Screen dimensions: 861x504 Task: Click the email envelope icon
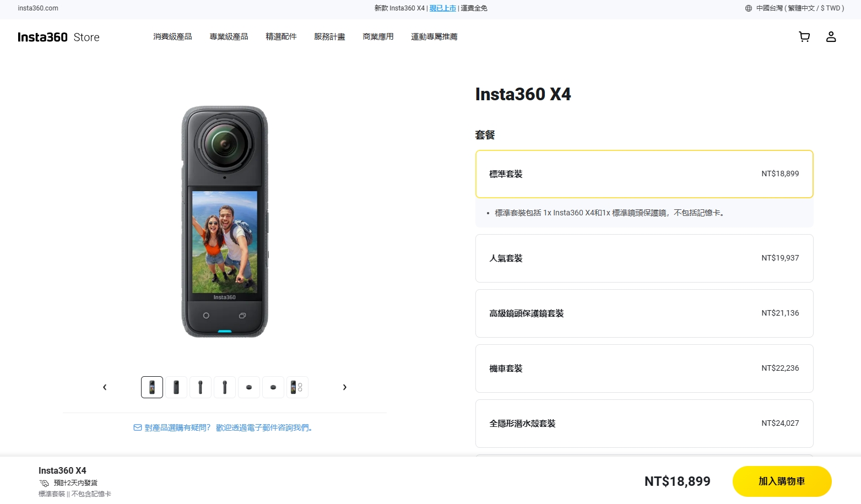pos(138,427)
